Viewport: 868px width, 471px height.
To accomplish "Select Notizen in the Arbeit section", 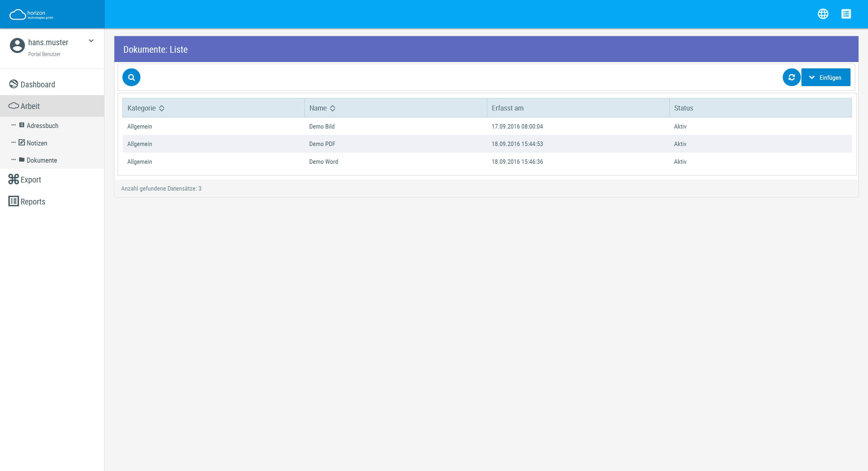I will click(x=37, y=143).
